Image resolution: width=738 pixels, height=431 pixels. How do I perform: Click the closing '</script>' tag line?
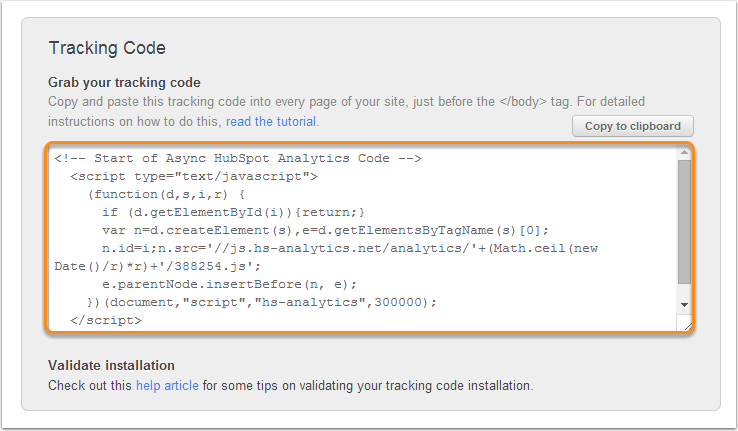pyautogui.click(x=106, y=320)
